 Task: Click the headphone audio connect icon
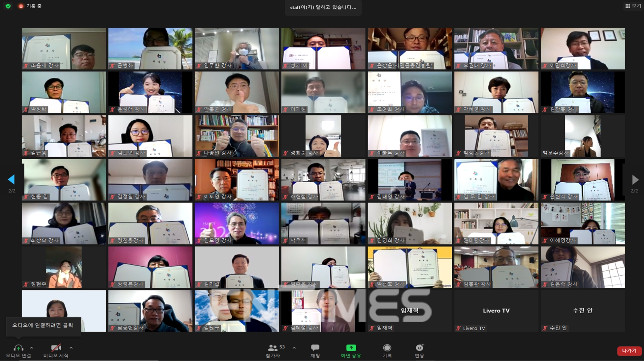[x=18, y=348]
